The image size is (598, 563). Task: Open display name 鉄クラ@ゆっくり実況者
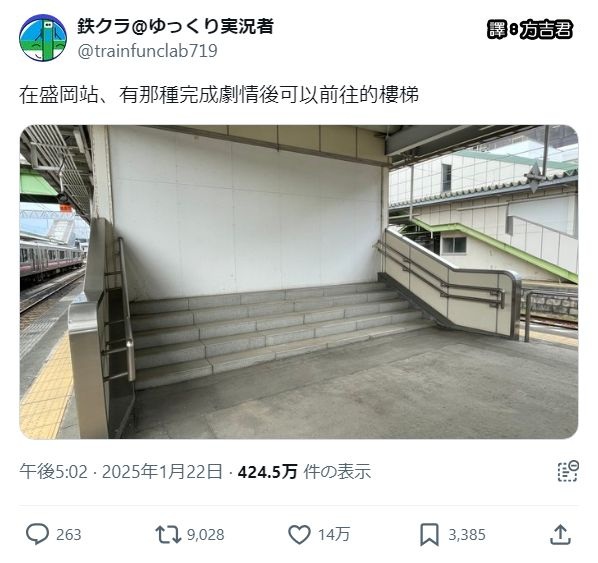tap(175, 26)
